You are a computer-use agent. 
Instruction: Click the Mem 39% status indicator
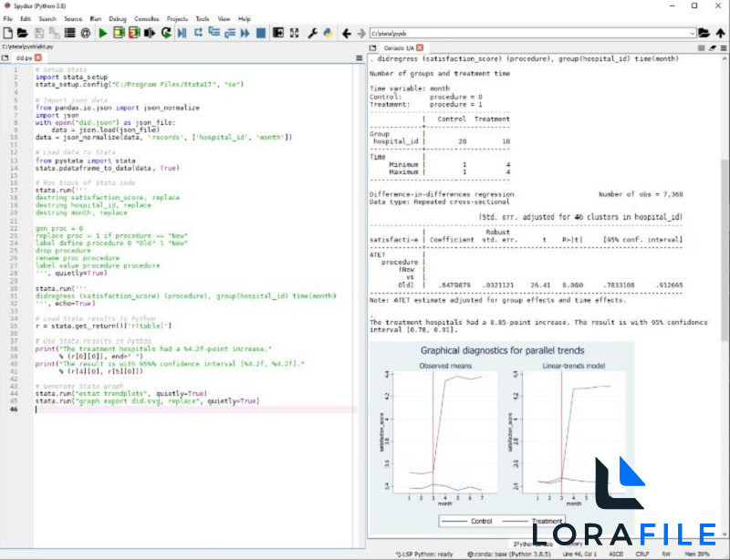tap(697, 554)
